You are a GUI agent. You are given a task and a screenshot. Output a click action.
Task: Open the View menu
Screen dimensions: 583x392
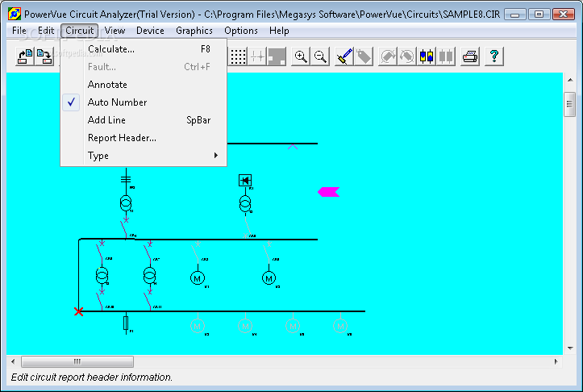[x=115, y=31]
